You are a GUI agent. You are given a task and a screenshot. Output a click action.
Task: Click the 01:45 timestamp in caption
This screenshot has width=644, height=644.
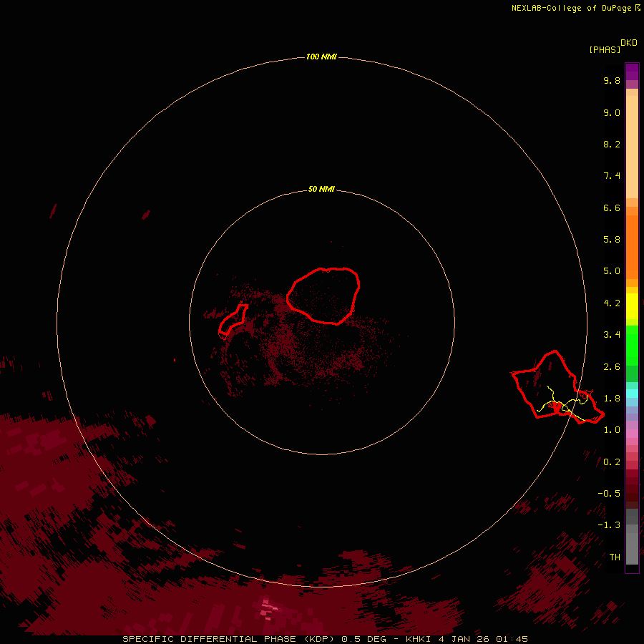(x=512, y=639)
